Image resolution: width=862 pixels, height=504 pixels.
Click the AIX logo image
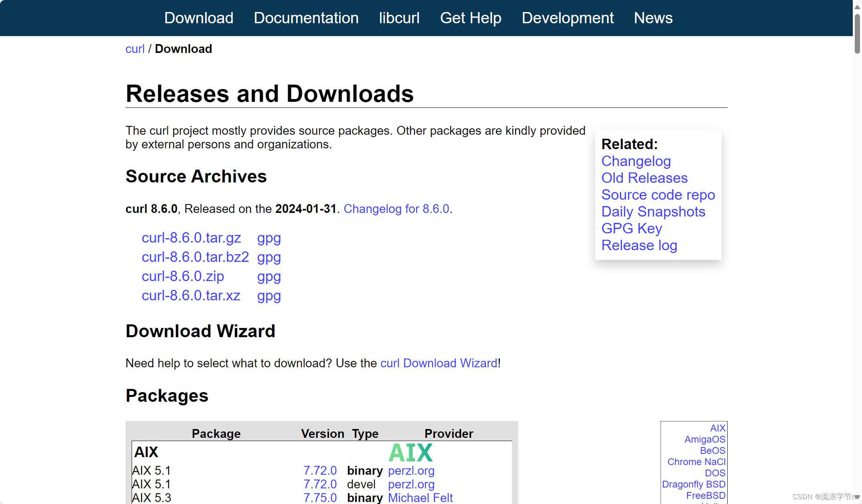pos(411,453)
